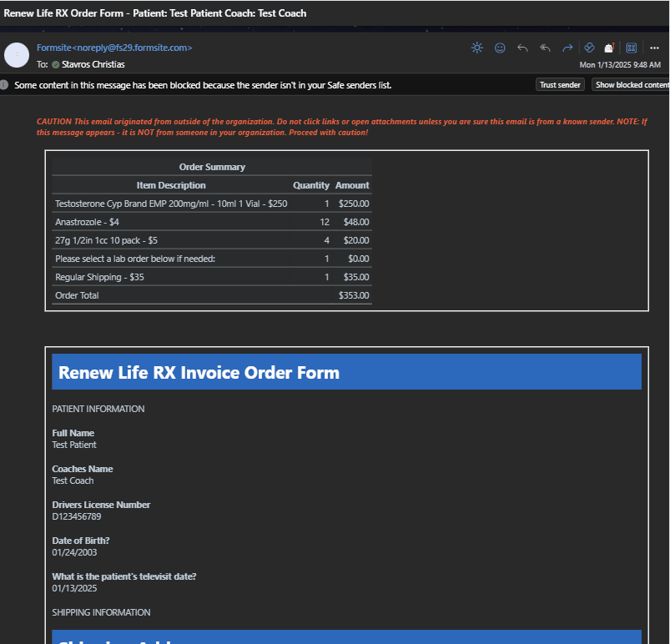This screenshot has width=670, height=644.
Task: Click the Date of Birth value 01/24/2003
Action: (x=74, y=552)
